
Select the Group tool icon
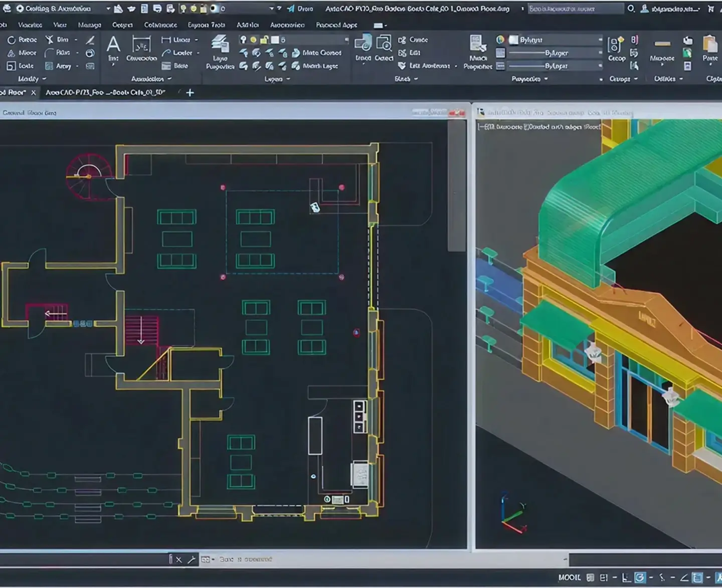tap(616, 46)
